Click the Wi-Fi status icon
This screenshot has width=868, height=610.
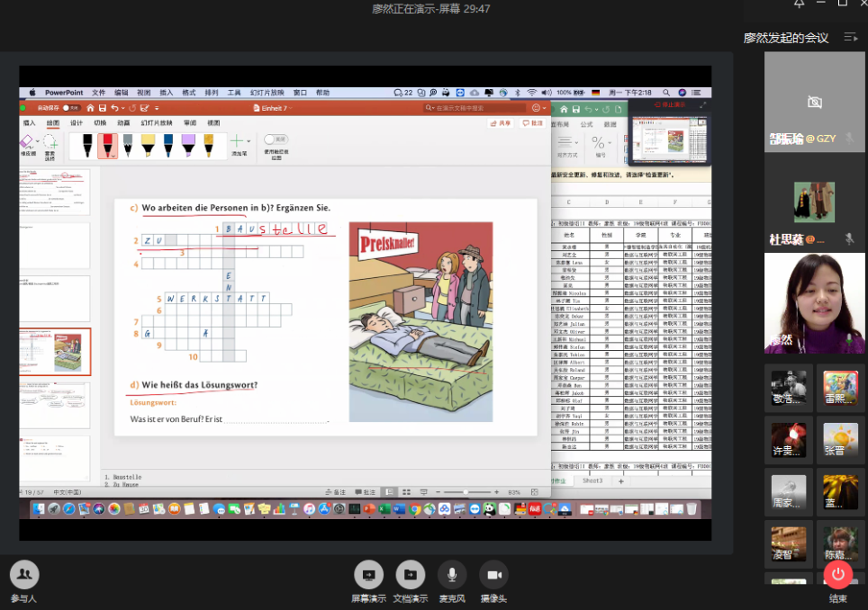click(x=531, y=93)
